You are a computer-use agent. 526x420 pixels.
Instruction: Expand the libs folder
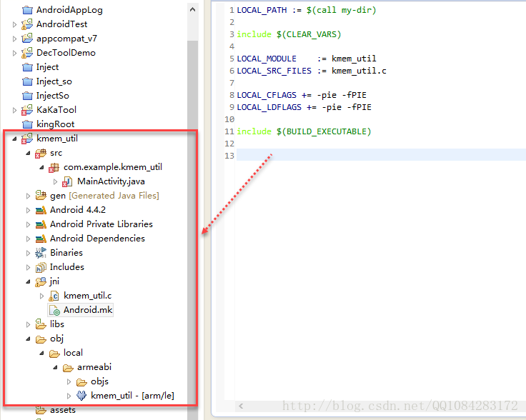(28, 324)
